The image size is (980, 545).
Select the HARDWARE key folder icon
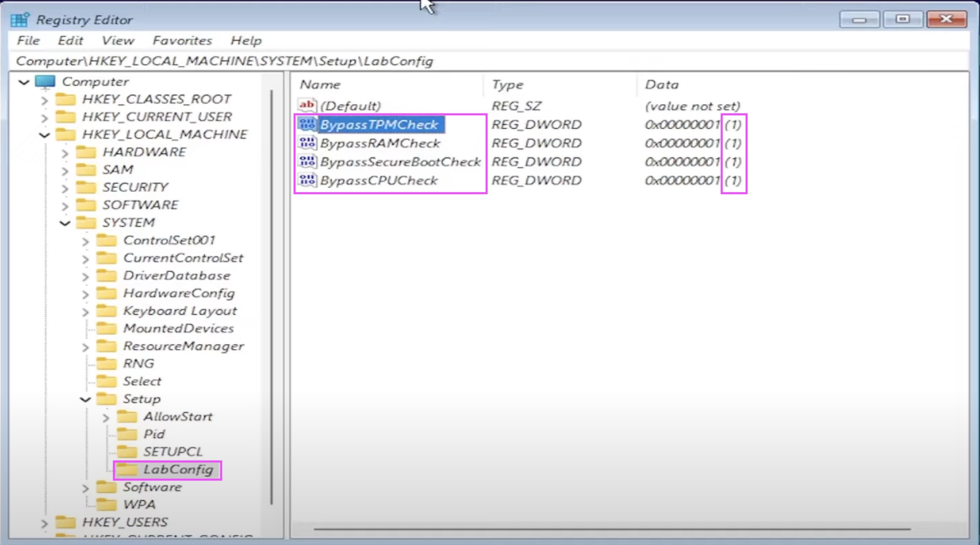pos(86,152)
